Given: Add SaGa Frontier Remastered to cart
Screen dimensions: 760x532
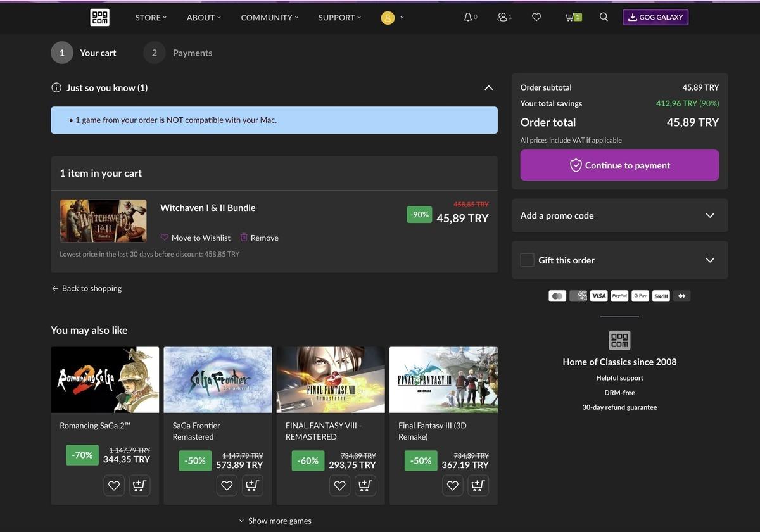Looking at the screenshot, I should [x=253, y=485].
